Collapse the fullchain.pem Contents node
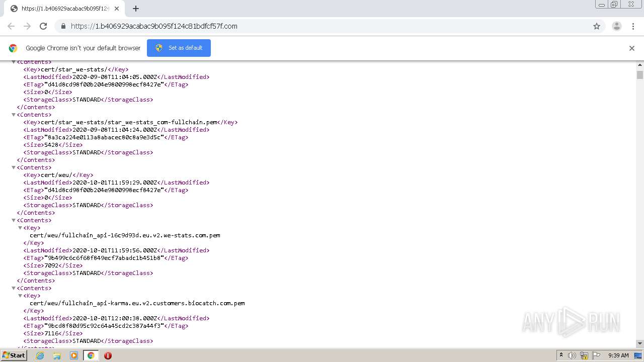The image size is (644, 362). pyautogui.click(x=14, y=115)
